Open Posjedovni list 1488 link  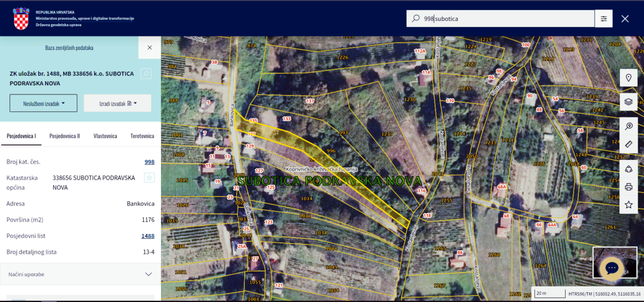148,236
